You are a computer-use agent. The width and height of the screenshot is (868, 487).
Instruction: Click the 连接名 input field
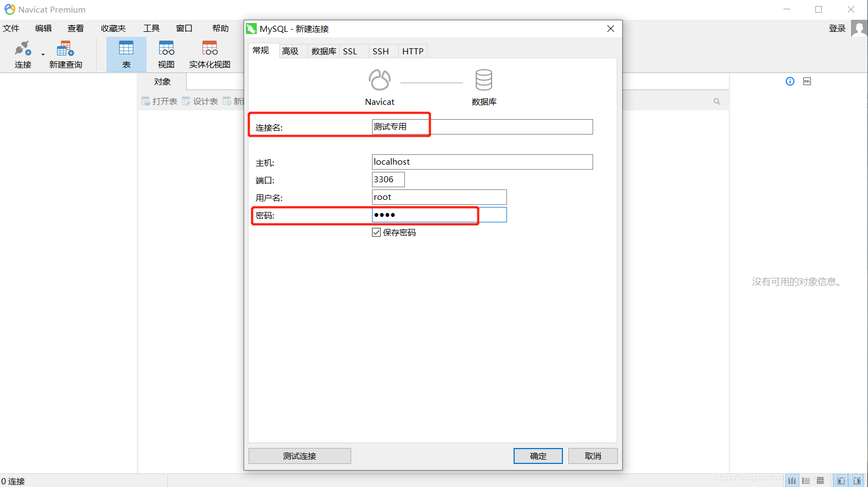point(482,127)
